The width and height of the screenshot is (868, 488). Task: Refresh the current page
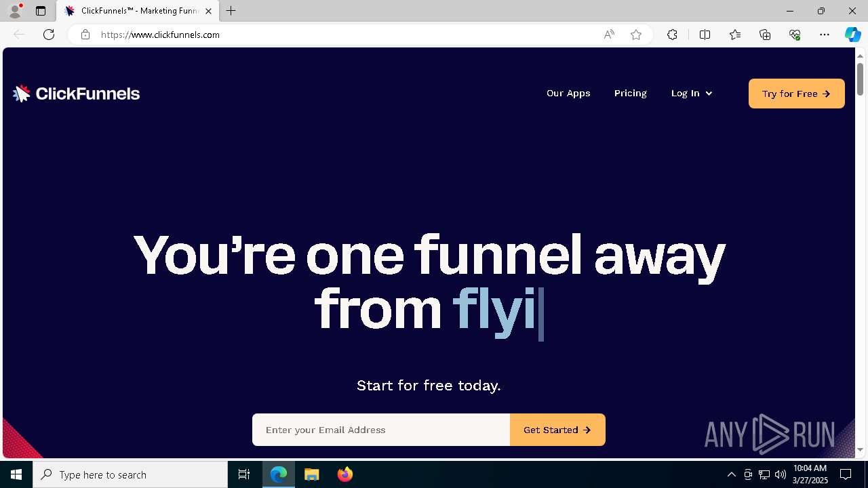coord(49,35)
